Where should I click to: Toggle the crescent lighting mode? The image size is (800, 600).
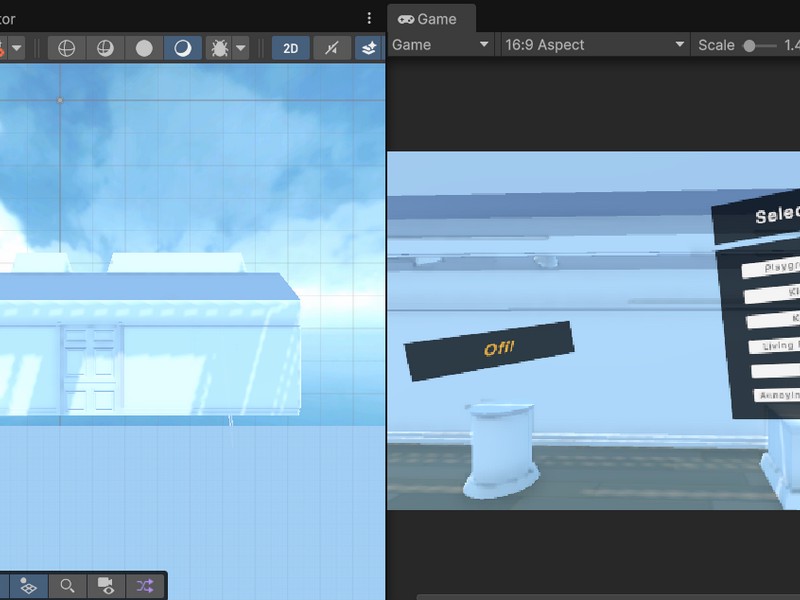point(183,45)
